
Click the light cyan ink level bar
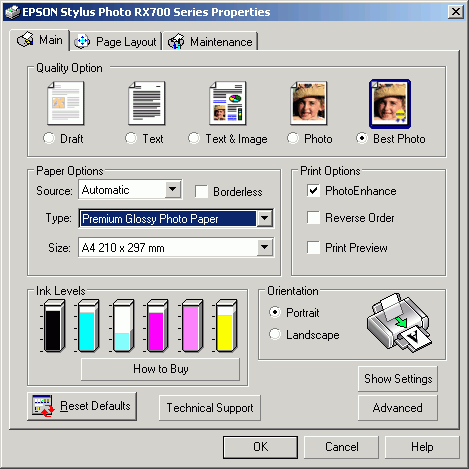point(123,326)
